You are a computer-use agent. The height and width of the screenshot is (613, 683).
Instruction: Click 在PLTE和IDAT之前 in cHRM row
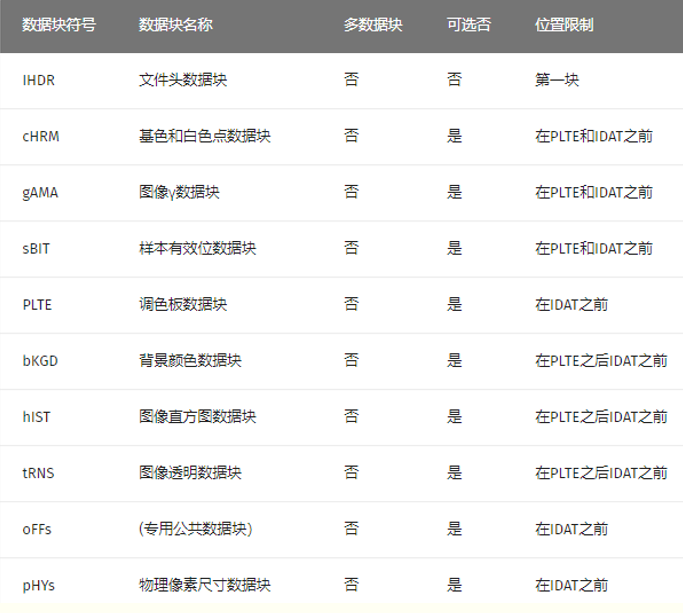click(x=594, y=136)
